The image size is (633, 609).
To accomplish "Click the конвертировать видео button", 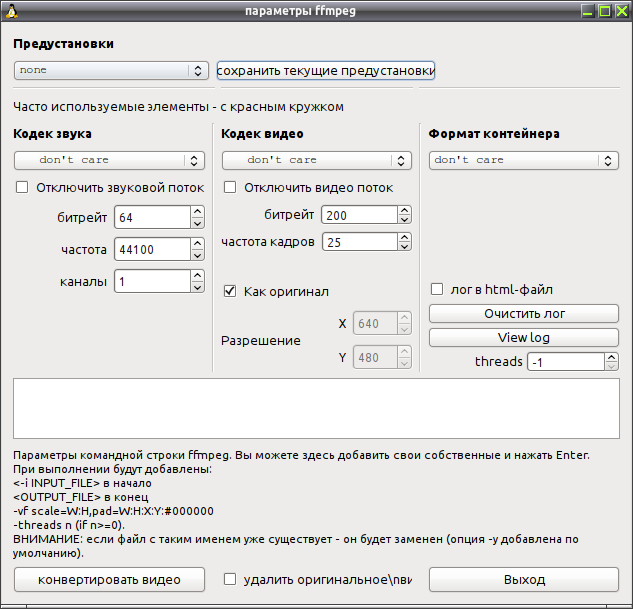I will (109, 580).
